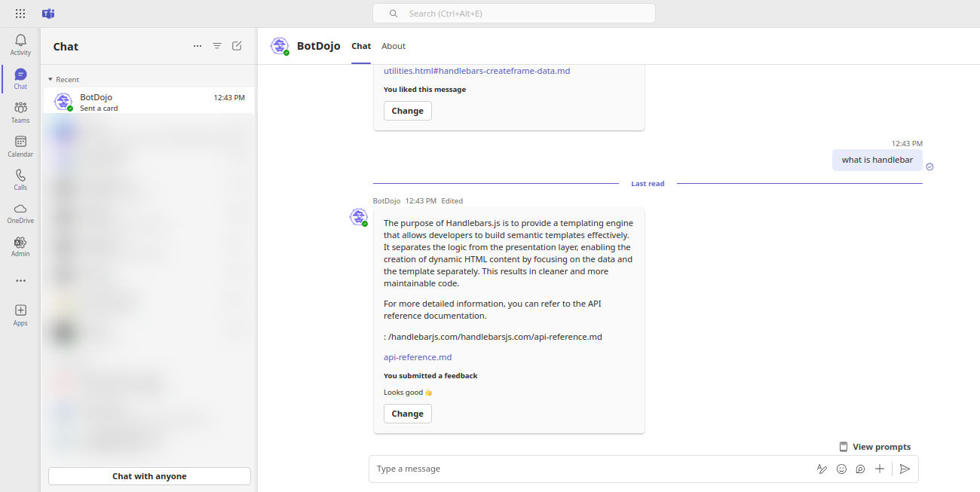Click the seen status icon beside sent message

(x=929, y=167)
